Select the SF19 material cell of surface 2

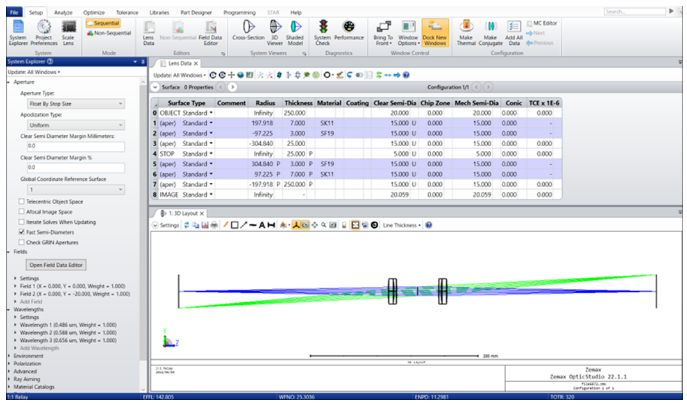(329, 133)
